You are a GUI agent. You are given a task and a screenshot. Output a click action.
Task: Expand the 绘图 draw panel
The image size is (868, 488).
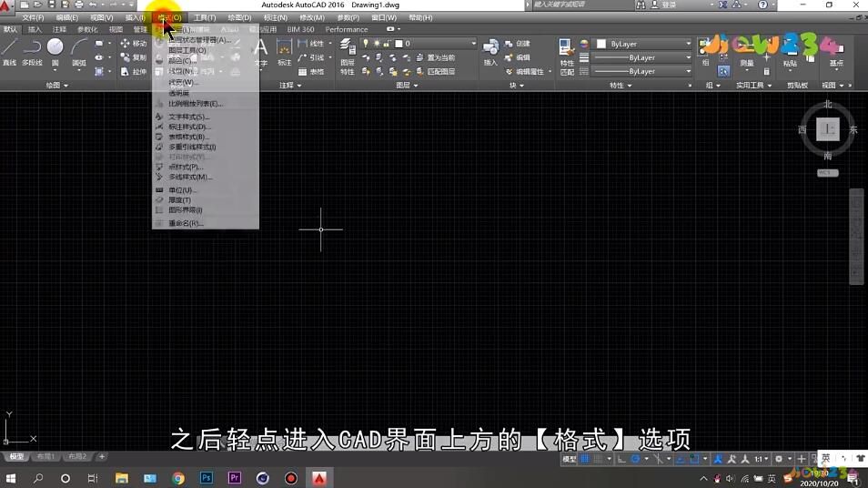click(x=56, y=86)
